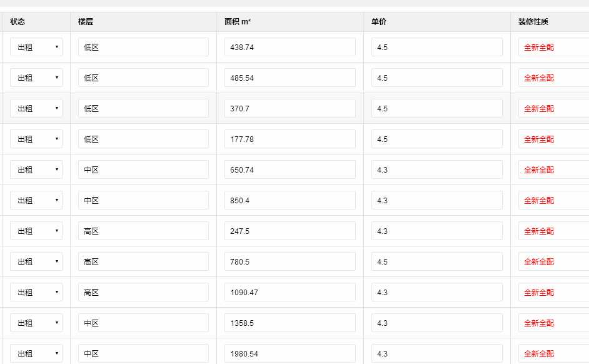Click the area field showing 177.78
The image size is (589, 364).
click(x=290, y=139)
